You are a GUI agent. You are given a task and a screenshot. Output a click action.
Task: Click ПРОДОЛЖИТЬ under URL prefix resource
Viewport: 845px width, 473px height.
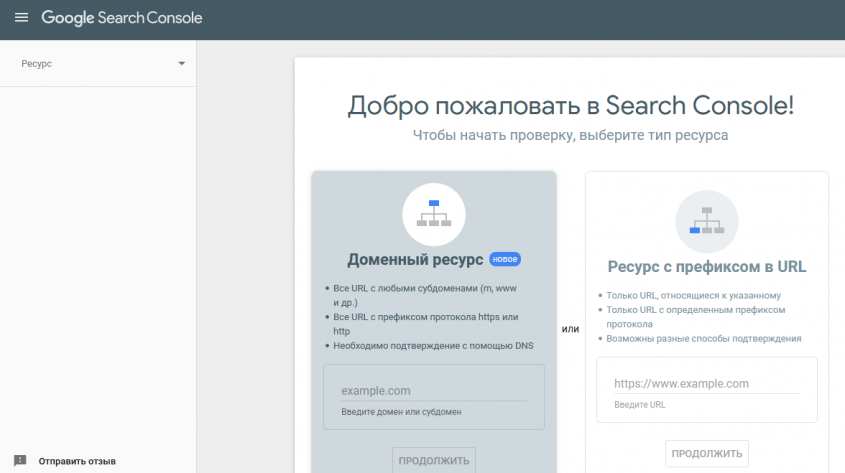(707, 454)
